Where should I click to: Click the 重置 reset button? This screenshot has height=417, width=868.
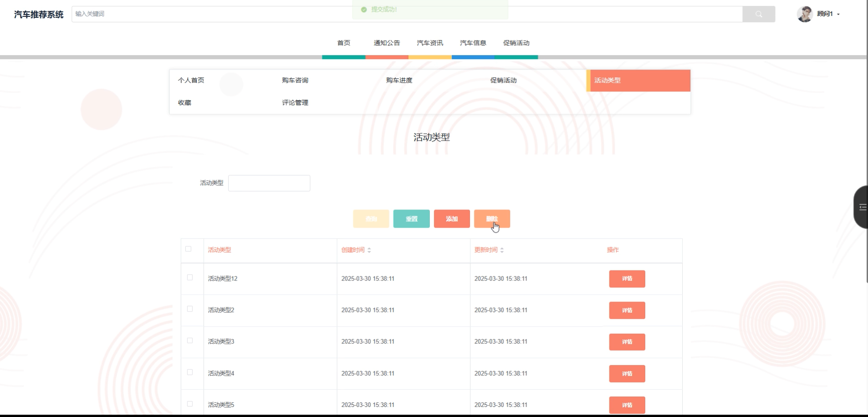click(412, 219)
